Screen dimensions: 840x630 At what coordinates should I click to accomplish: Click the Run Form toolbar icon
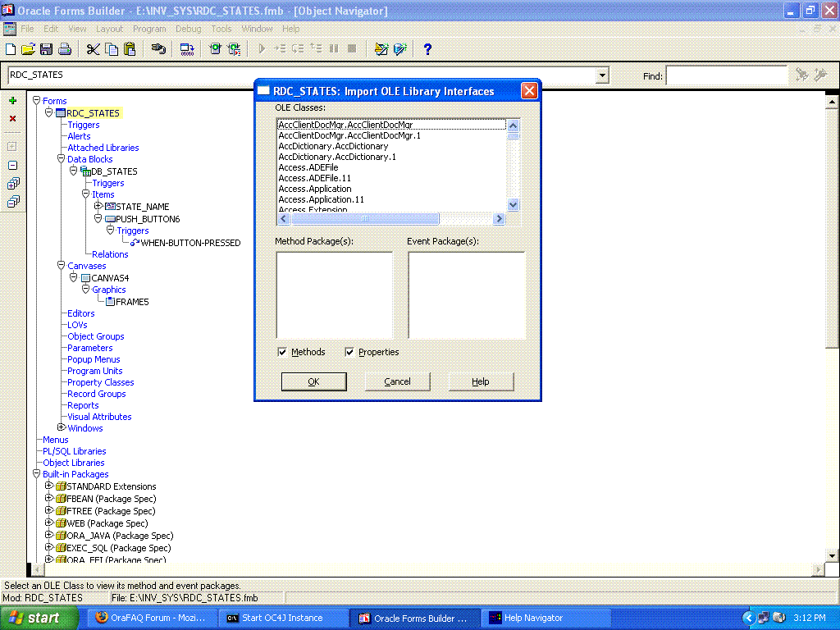pos(216,49)
